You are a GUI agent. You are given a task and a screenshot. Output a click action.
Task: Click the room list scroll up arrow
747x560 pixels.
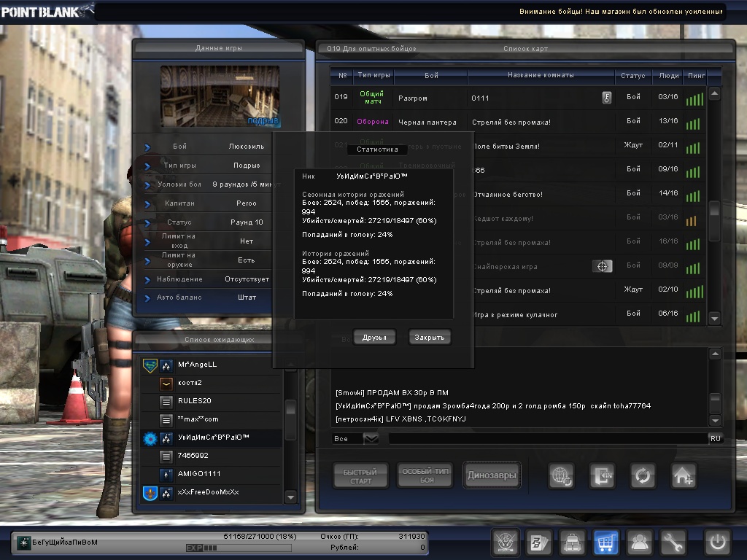point(714,93)
